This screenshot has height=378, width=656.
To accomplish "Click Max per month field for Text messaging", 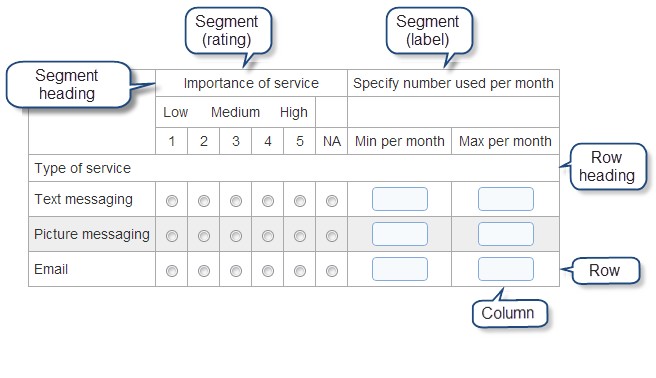I will tap(506, 199).
